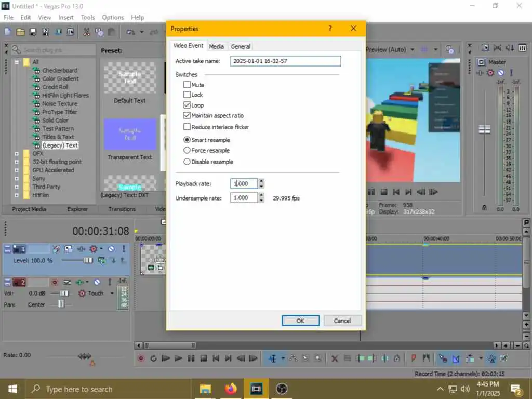Expand the HitFilm folder
Viewport: 532px width, 399px height.
[x=16, y=195]
